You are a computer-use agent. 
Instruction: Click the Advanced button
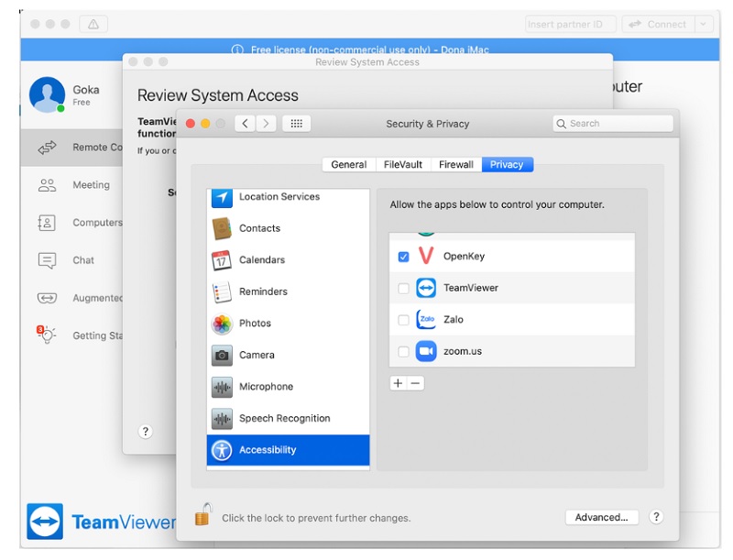tap(601, 517)
